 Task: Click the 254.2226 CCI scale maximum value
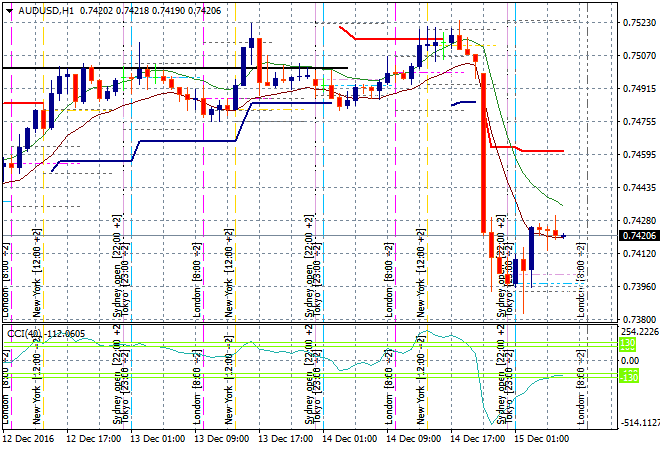click(638, 331)
